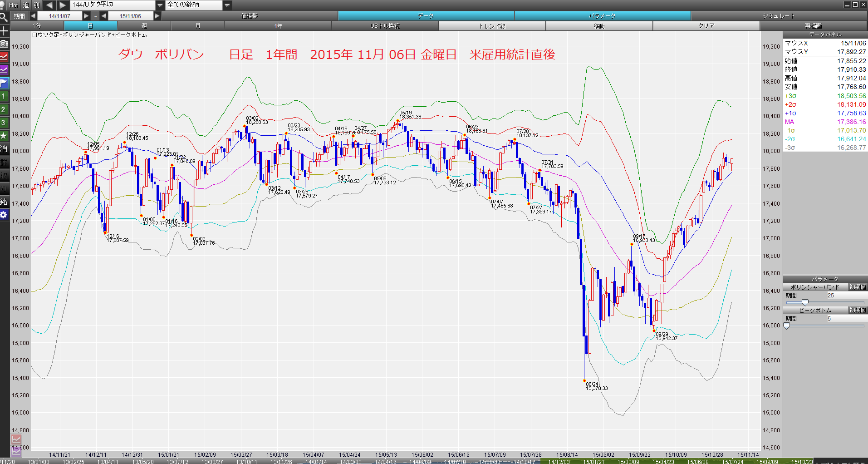The image size is (868, 464).
Task: Select the red chart line icon
Action: [4, 57]
